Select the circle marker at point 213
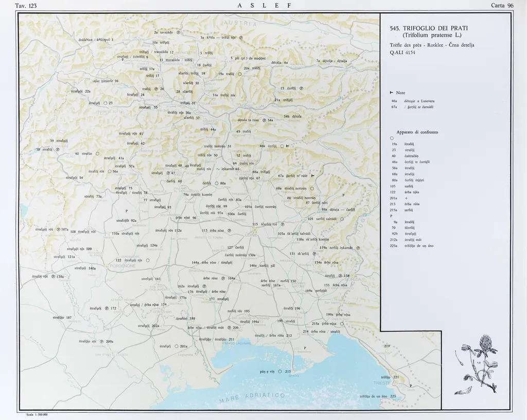The image size is (527, 420). [x=279, y=371]
